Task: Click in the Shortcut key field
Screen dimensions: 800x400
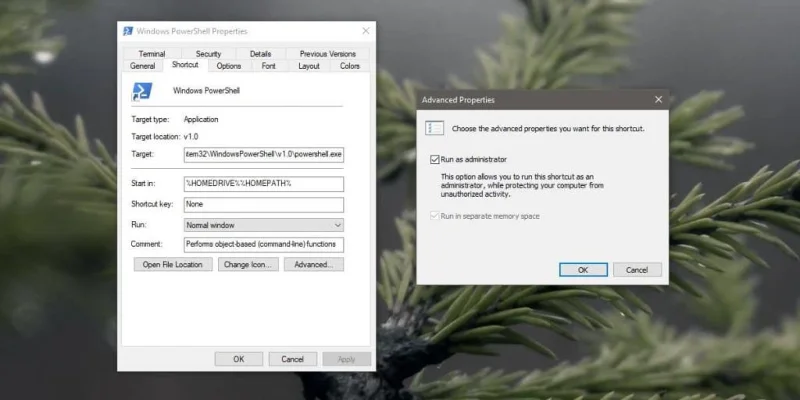Action: (x=264, y=205)
